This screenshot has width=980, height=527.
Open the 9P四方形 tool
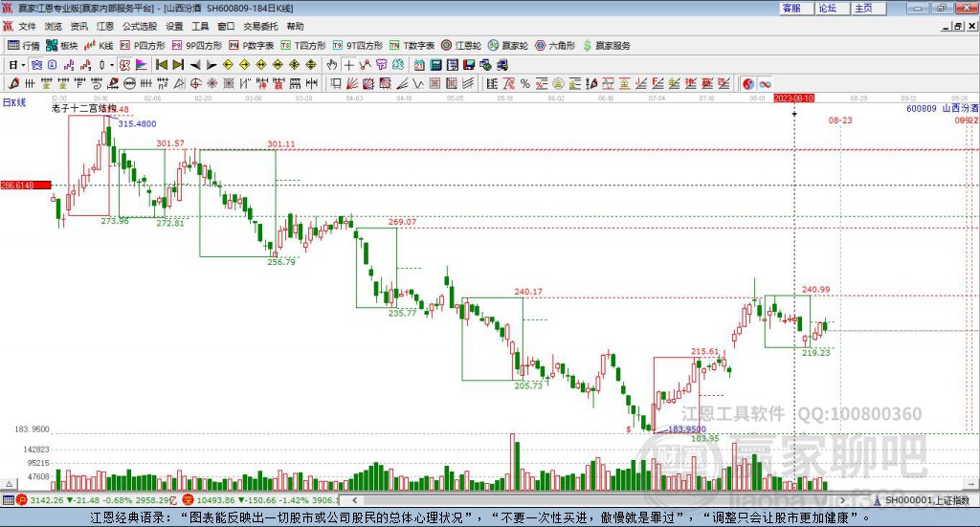(197, 46)
